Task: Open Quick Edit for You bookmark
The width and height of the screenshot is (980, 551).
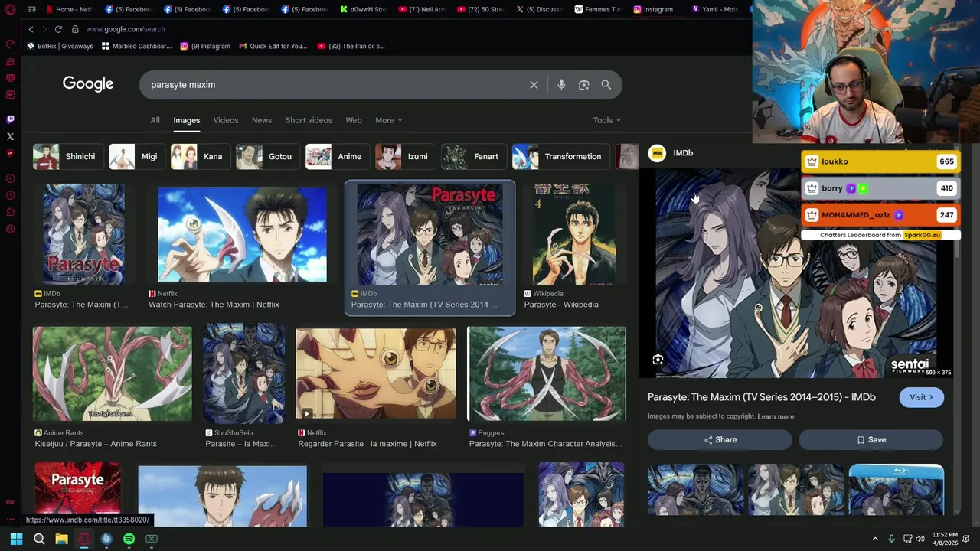Action: point(273,46)
